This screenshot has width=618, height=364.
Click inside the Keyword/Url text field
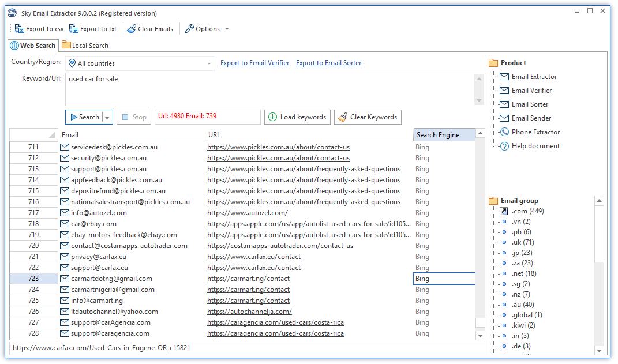pos(271,89)
